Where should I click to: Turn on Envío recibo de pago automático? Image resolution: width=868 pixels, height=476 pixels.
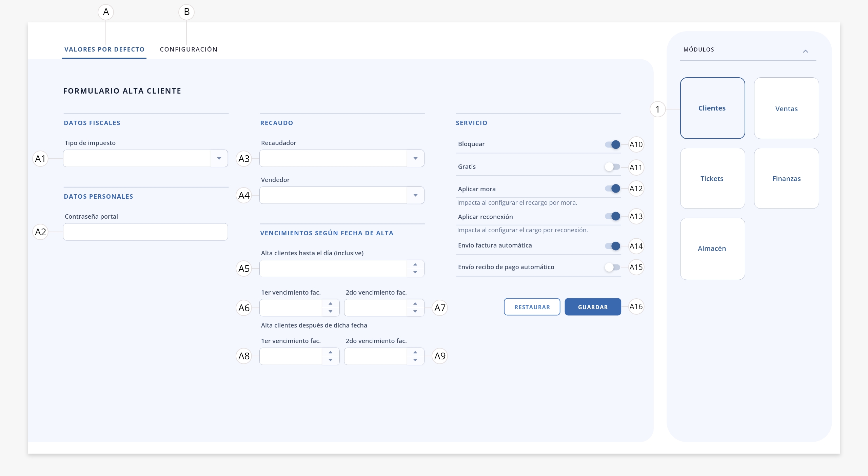(x=613, y=267)
